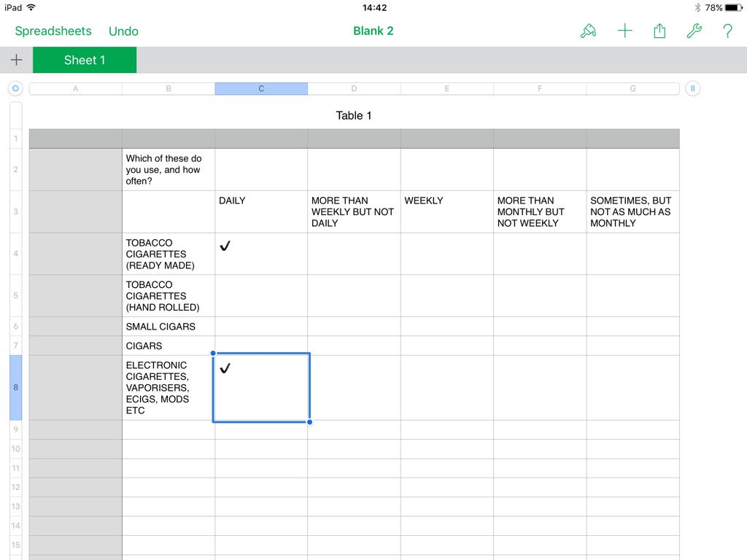Tap the Insert plus icon in toolbar
747x560 pixels.
(624, 31)
